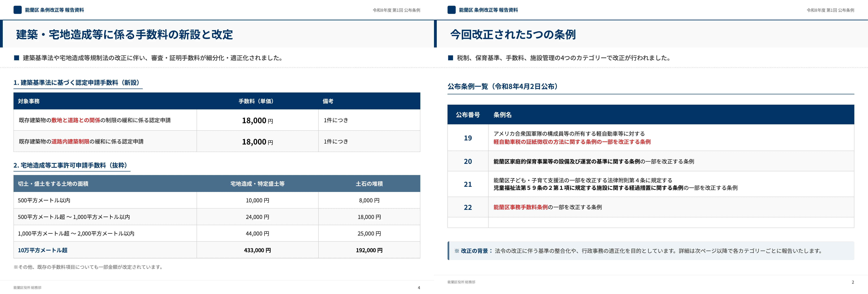
Task: Click the 24,000 円 cell
Action: (257, 217)
